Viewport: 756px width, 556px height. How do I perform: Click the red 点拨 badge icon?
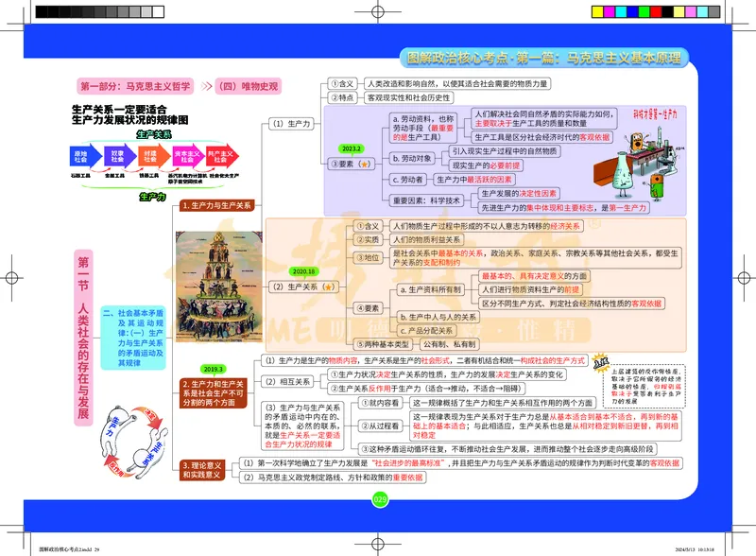click(x=598, y=363)
